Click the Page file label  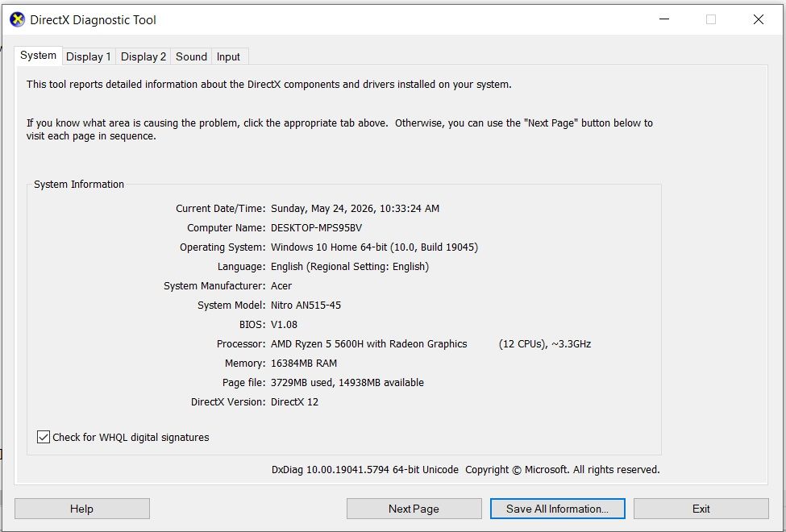click(244, 383)
